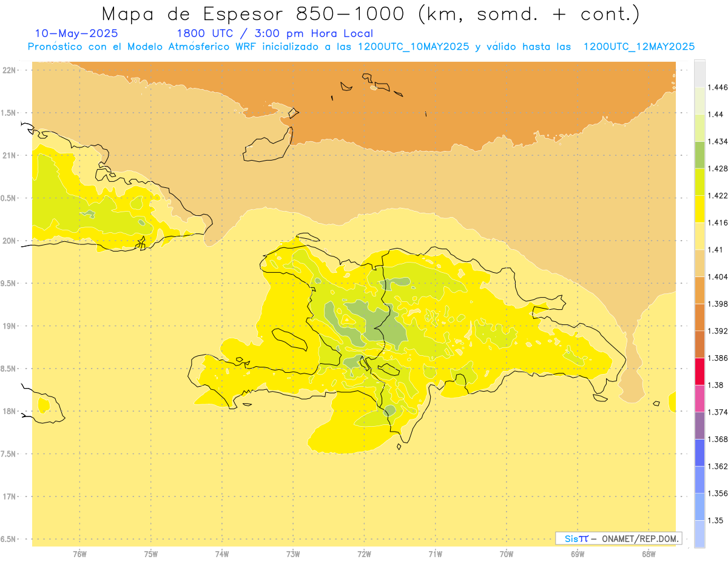Click the WRF forecast description line
The width and height of the screenshot is (728, 562).
click(x=362, y=47)
